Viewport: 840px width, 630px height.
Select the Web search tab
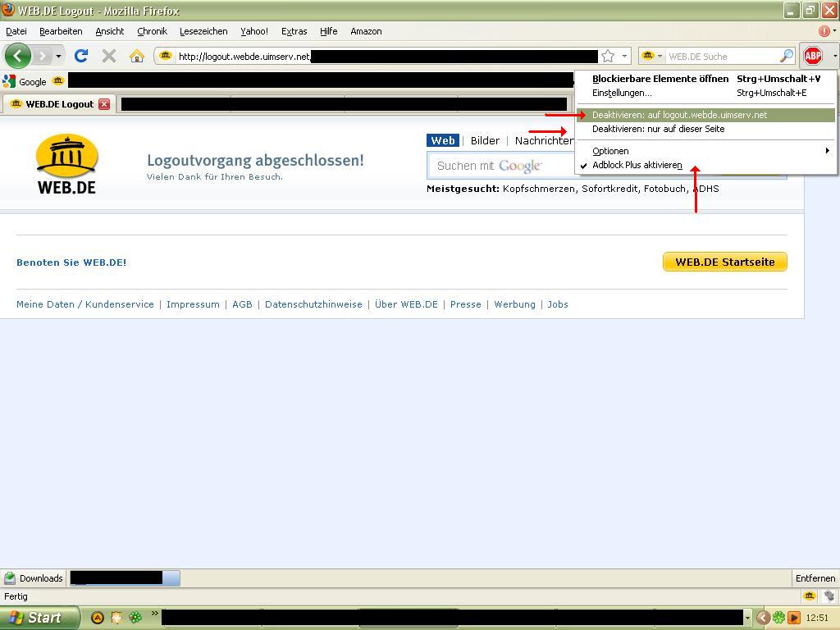(x=442, y=140)
